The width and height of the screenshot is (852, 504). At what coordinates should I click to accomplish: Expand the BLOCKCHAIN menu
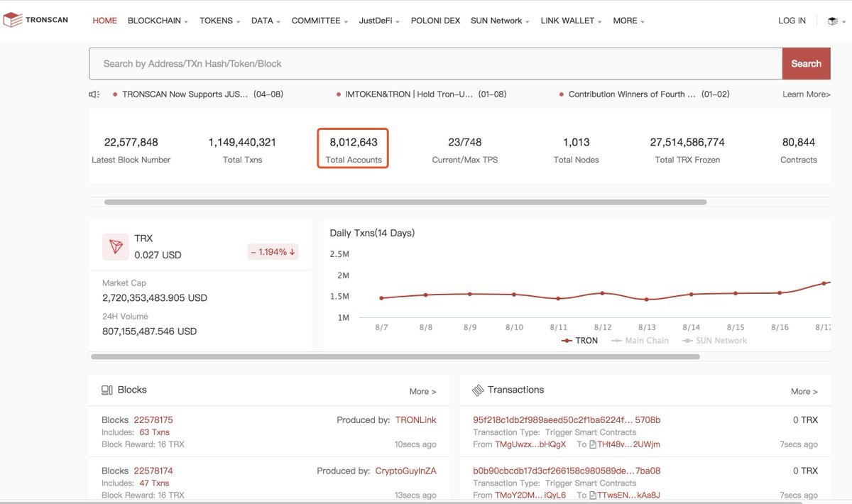point(158,21)
